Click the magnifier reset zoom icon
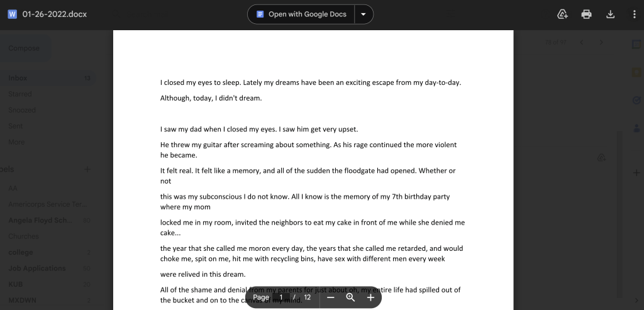644x310 pixels. pyautogui.click(x=350, y=297)
